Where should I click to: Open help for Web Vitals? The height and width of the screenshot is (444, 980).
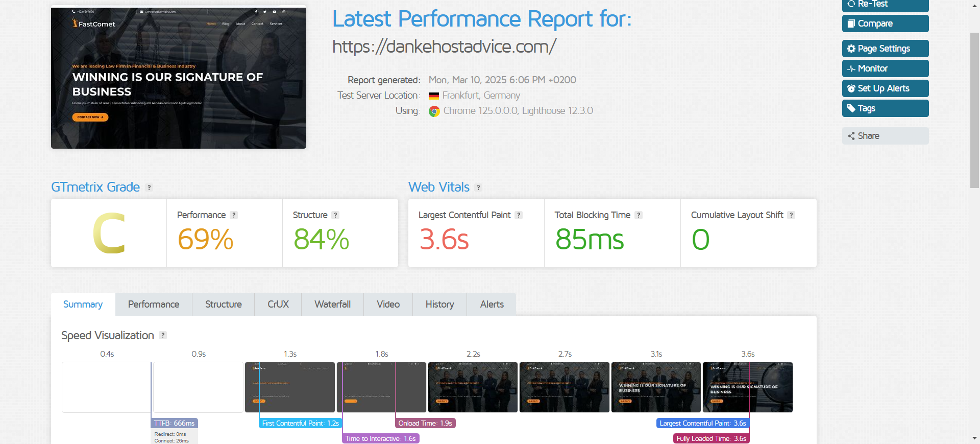(x=478, y=188)
